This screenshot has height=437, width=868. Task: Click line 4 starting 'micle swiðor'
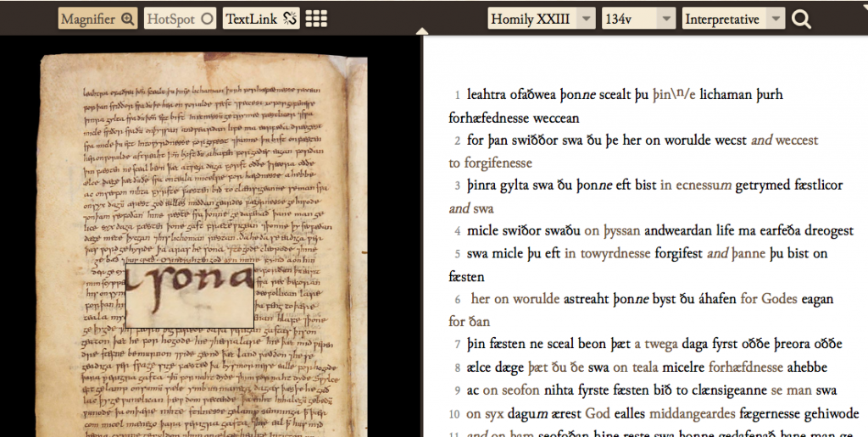click(x=659, y=230)
